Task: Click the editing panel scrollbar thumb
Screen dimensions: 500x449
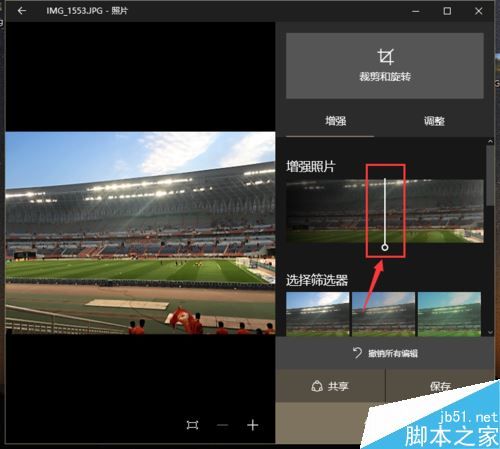Action: coord(490,176)
